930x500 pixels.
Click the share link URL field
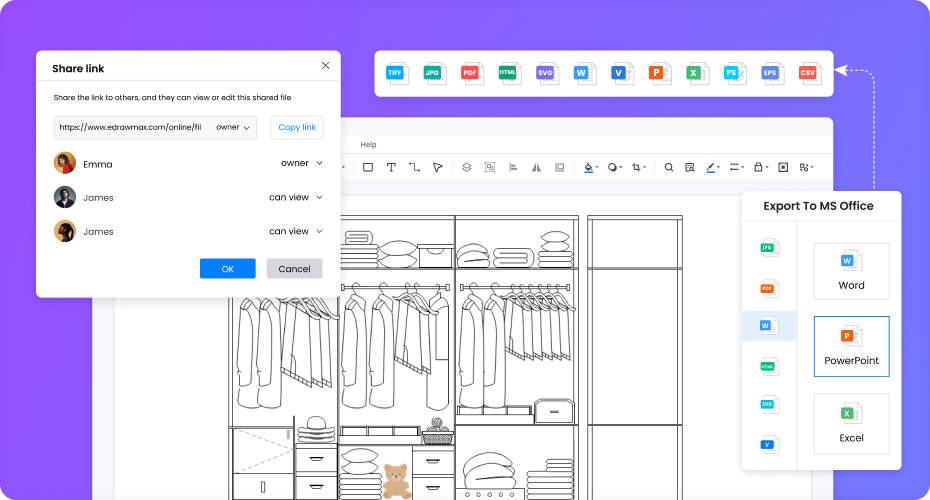click(x=130, y=127)
